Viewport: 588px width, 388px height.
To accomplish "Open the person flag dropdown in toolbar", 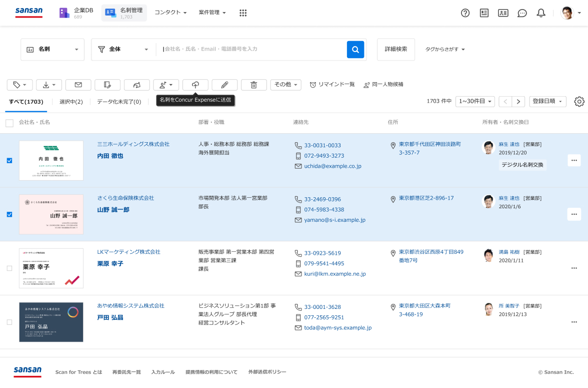I will [x=166, y=85].
